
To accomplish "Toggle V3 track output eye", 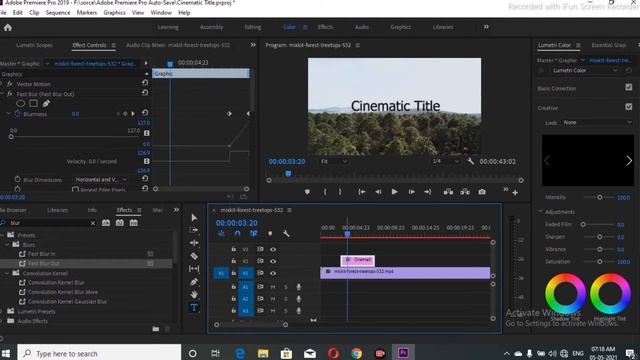I will point(273,249).
